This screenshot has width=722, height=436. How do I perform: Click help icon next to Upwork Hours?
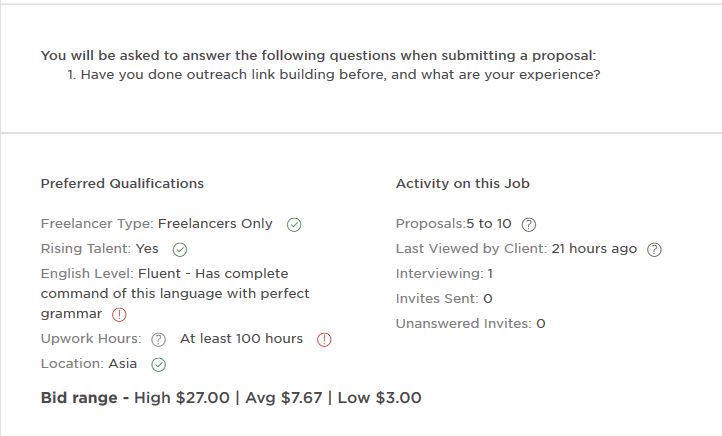158,340
